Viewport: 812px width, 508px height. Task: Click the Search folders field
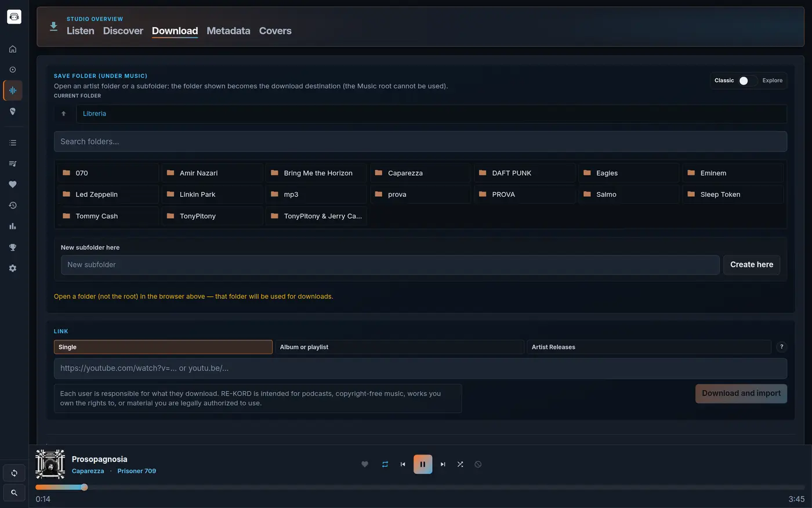(420, 142)
